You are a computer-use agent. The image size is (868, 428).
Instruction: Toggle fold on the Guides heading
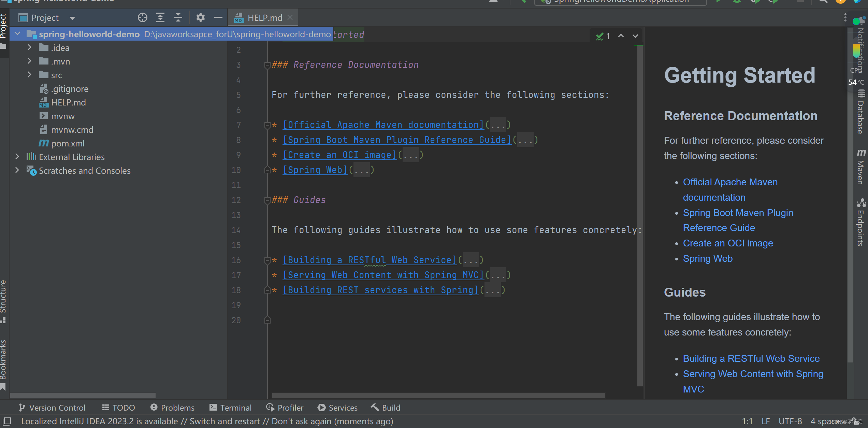pos(267,200)
